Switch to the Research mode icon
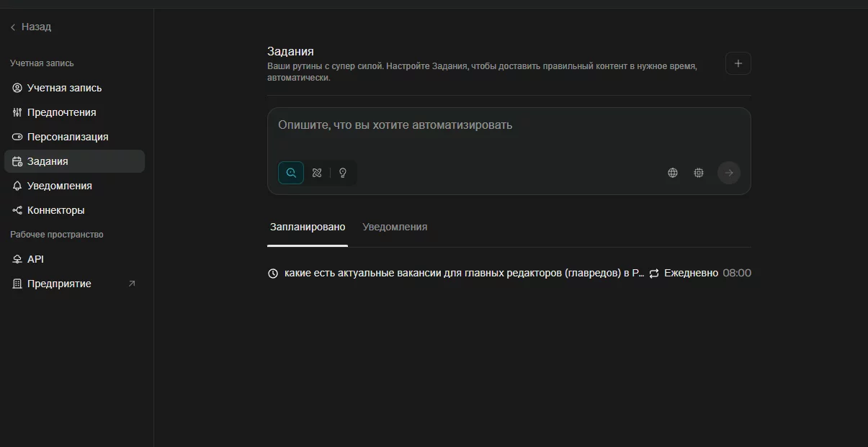Viewport: 868px width, 447px height. tap(317, 173)
